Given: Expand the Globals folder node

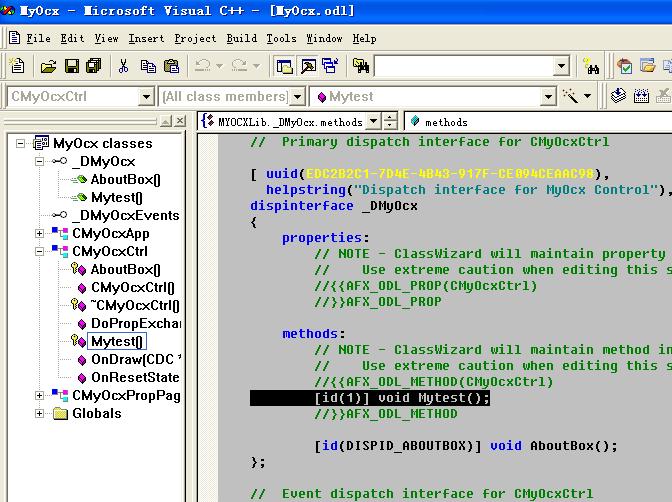Looking at the screenshot, I should (x=39, y=413).
